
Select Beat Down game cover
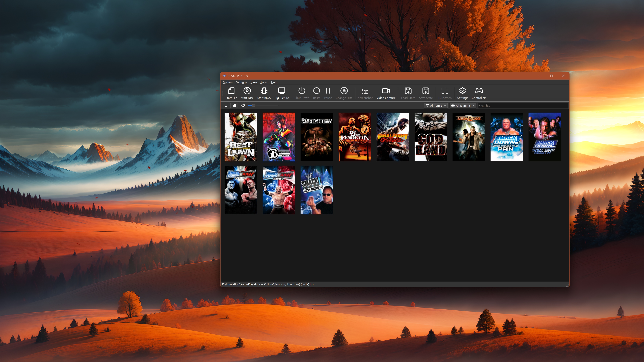click(x=240, y=137)
